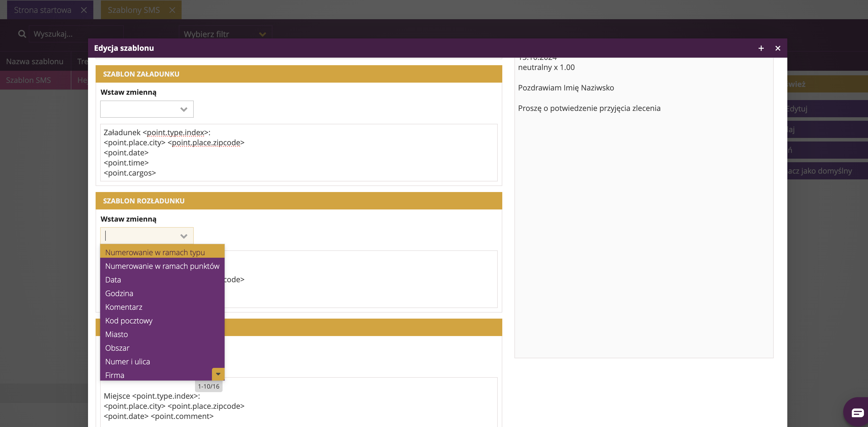The width and height of the screenshot is (868, 427).
Task: Pick Kod pocztowy variable
Action: [x=129, y=321]
